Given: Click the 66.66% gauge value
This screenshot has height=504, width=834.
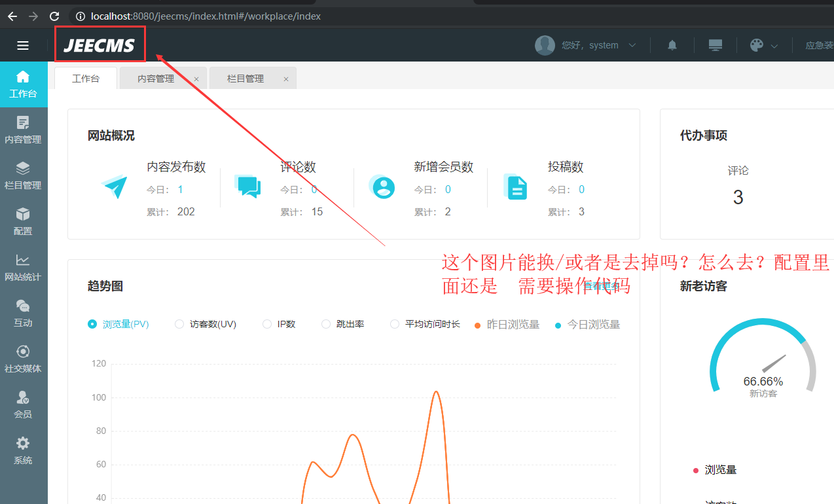Looking at the screenshot, I should click(x=763, y=381).
